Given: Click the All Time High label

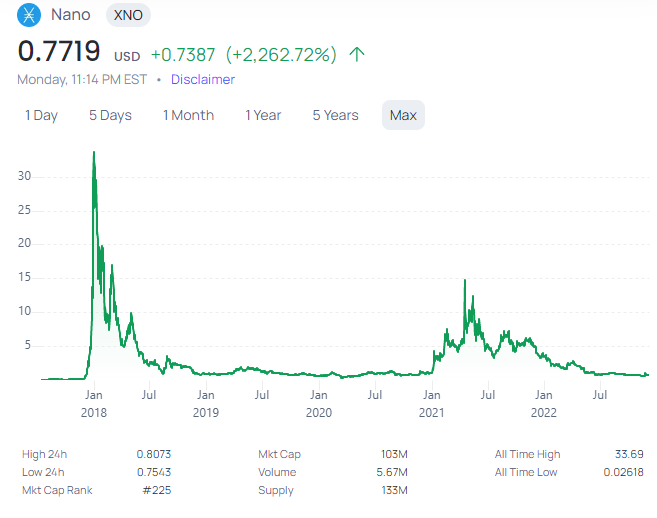Looking at the screenshot, I should pyautogui.click(x=528, y=454).
